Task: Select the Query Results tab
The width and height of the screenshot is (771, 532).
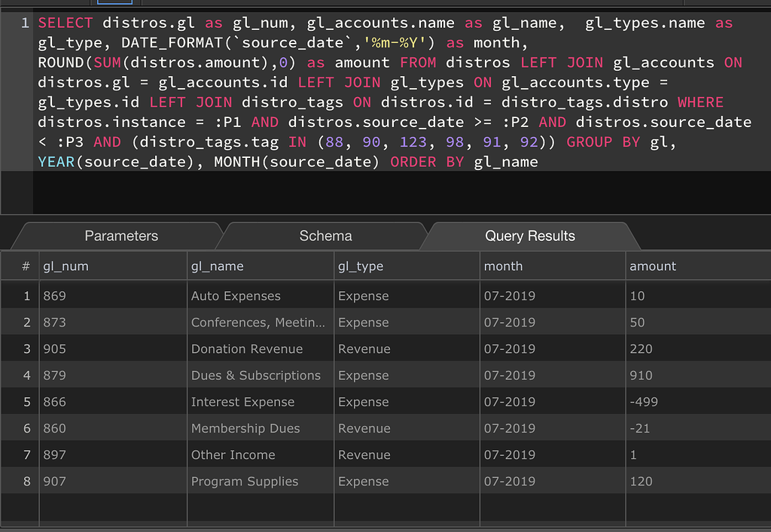Action: (529, 236)
